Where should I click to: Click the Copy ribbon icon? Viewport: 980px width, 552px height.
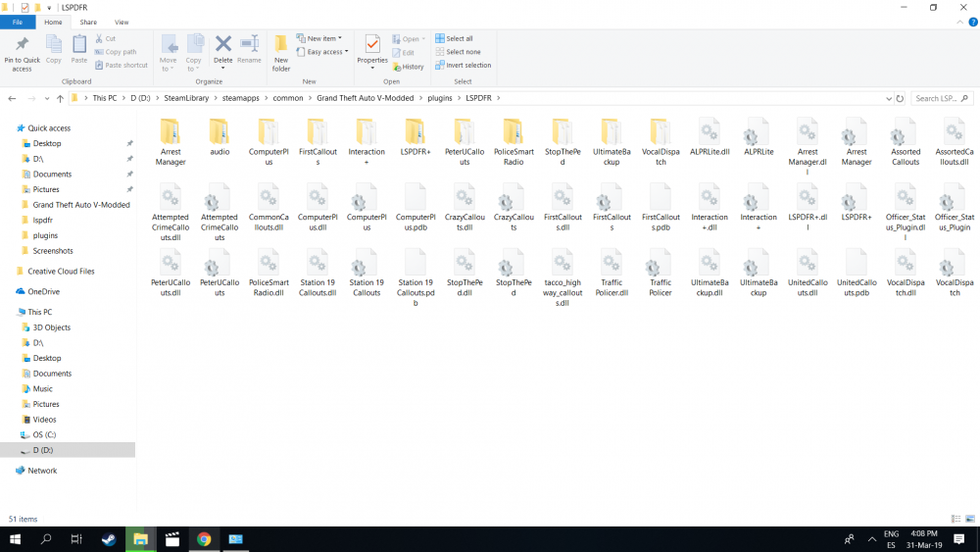(54, 49)
